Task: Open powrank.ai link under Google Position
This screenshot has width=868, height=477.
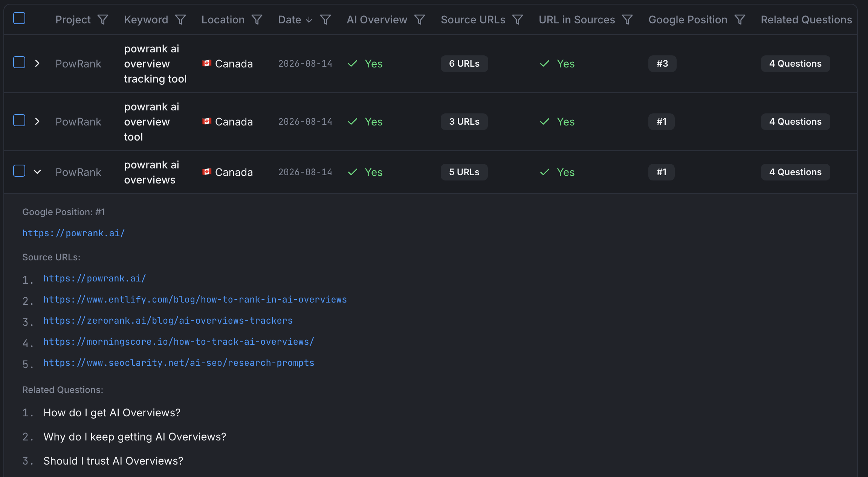Action: click(73, 233)
